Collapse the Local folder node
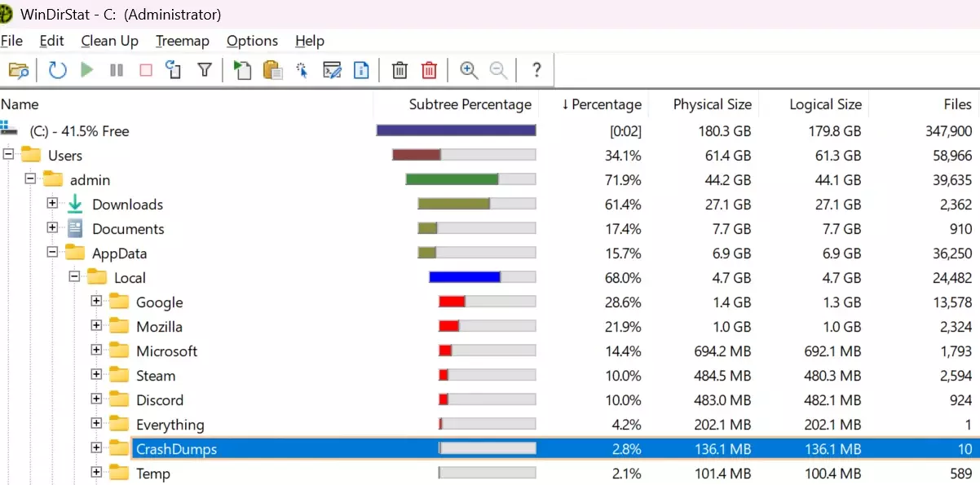Image resolution: width=980 pixels, height=485 pixels. click(75, 276)
